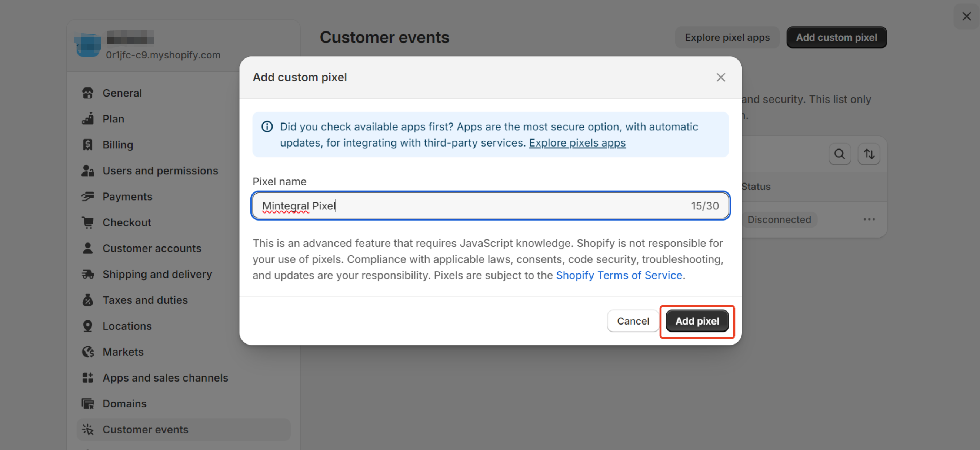Select the Payments card icon in the sidebar
This screenshot has width=980, height=450.
tap(88, 196)
